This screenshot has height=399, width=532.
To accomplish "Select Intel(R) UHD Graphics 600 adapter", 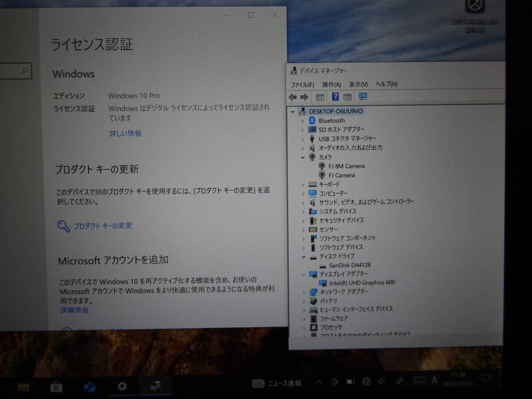I will click(x=362, y=282).
